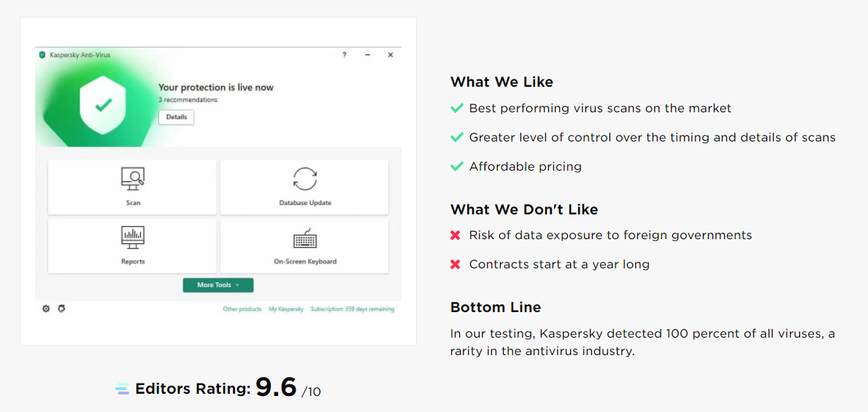Click the Database Update circular arrows icon
The image size is (868, 412).
coord(305,179)
